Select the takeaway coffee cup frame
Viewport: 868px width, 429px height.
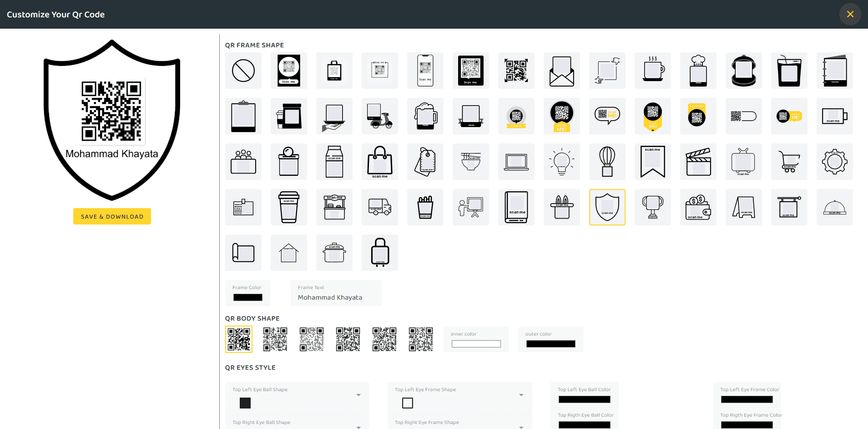289,207
